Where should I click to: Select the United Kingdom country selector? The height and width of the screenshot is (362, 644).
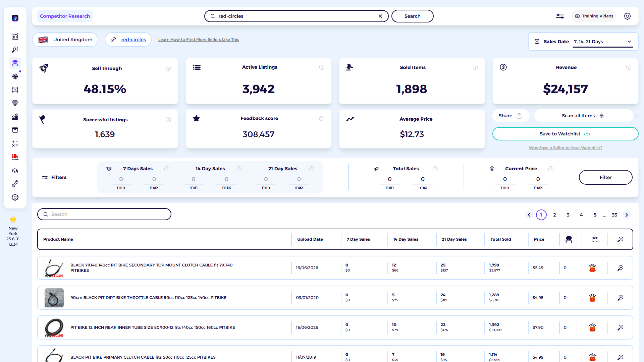click(65, 40)
